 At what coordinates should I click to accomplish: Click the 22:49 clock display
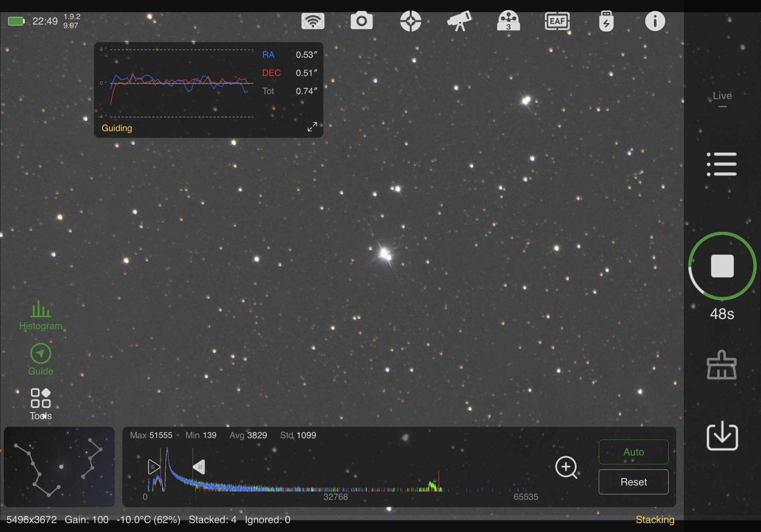coord(45,21)
